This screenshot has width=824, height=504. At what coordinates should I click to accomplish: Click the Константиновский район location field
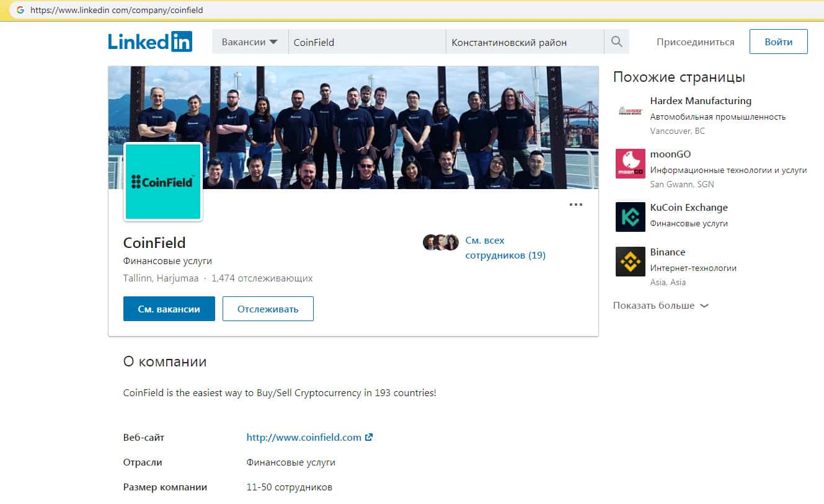525,42
